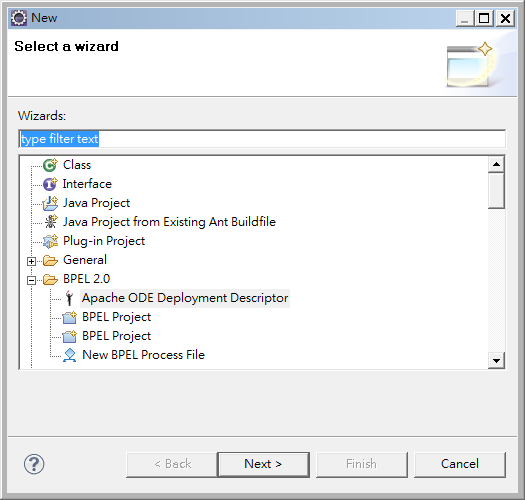Screen dimensions: 525x500
Task: Select the General category label
Action: (85, 260)
